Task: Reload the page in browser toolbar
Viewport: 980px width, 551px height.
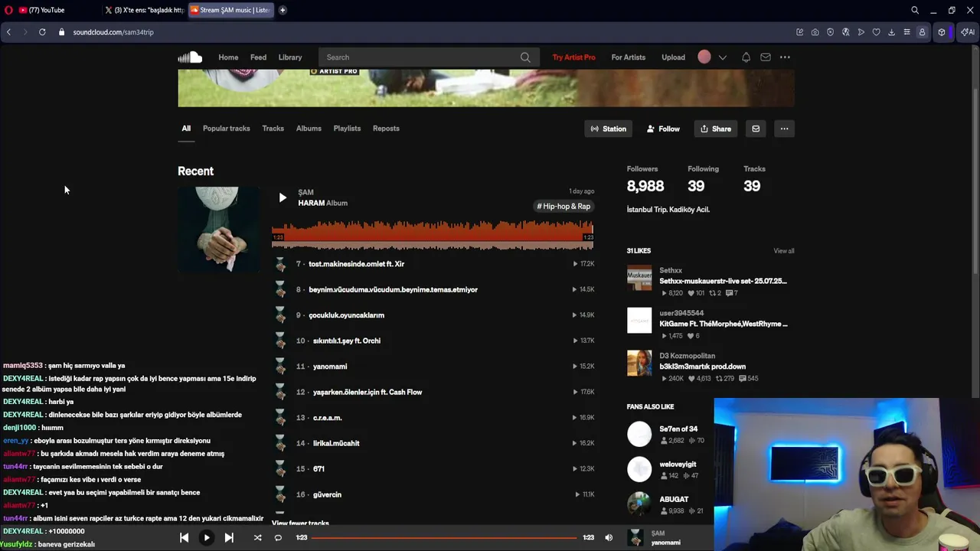Action: pos(42,32)
